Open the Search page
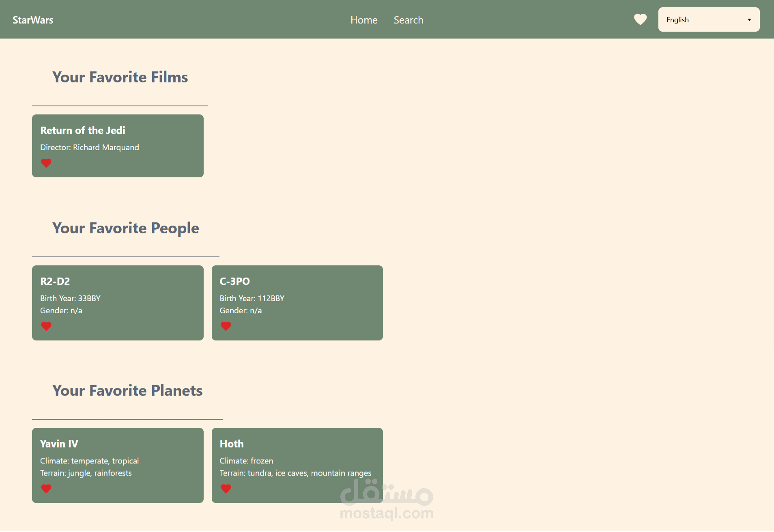Screen dimensions: 774x532 [408, 20]
